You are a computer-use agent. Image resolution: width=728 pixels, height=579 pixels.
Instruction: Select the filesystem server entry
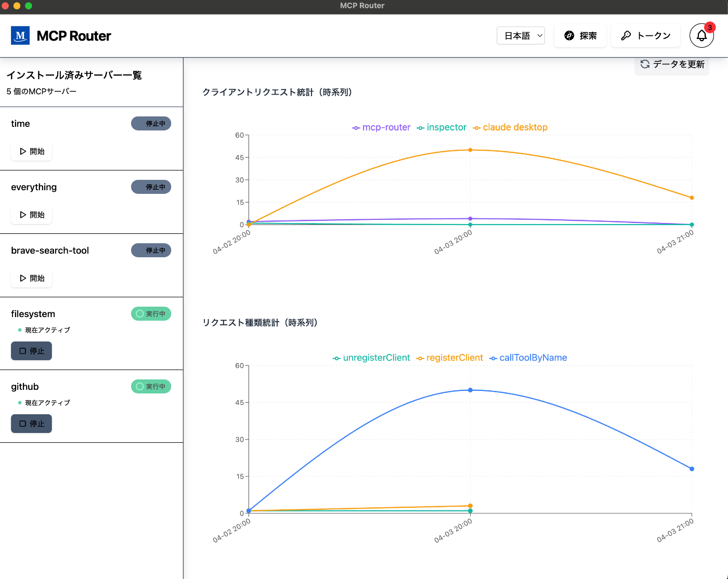click(92, 334)
